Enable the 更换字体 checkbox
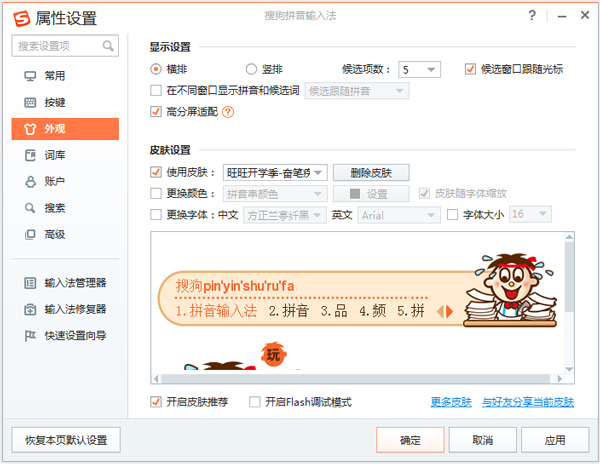The height and width of the screenshot is (464, 600). click(x=156, y=215)
